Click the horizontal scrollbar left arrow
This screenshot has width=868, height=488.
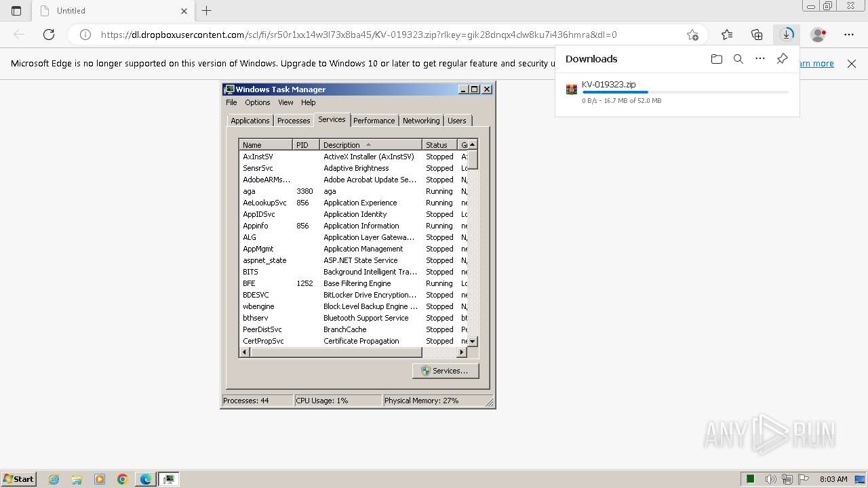(245, 352)
